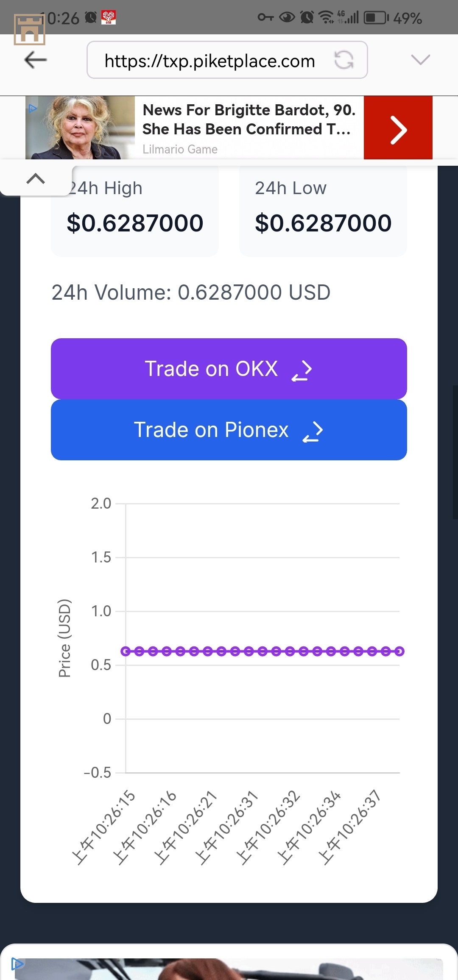The height and width of the screenshot is (980, 458).
Task: Click the Trade on Pionex button
Action: pyautogui.click(x=229, y=430)
